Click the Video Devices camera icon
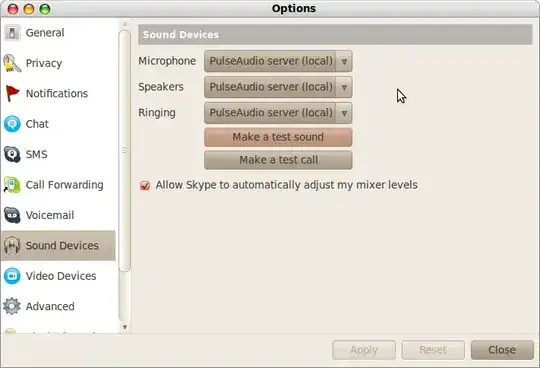The width and height of the screenshot is (540, 368). (x=12, y=276)
